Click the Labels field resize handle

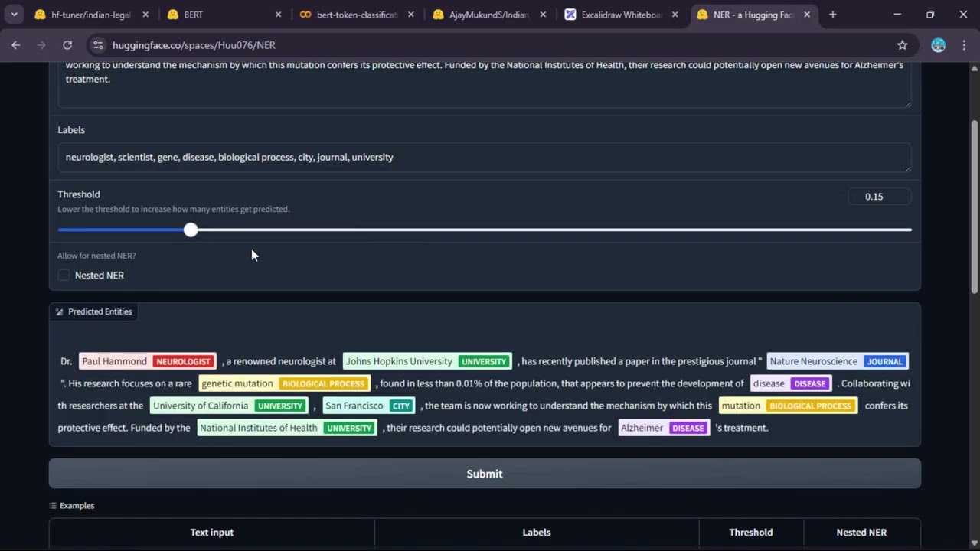click(x=908, y=168)
